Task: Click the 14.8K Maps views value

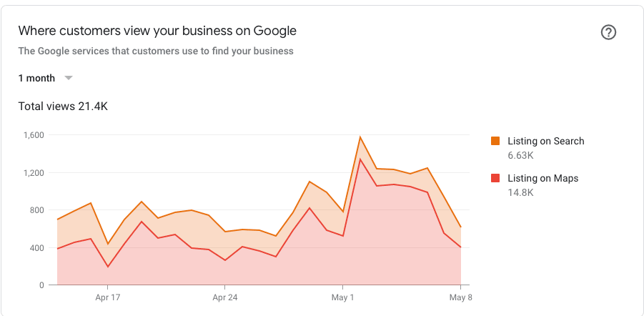Action: coord(520,192)
